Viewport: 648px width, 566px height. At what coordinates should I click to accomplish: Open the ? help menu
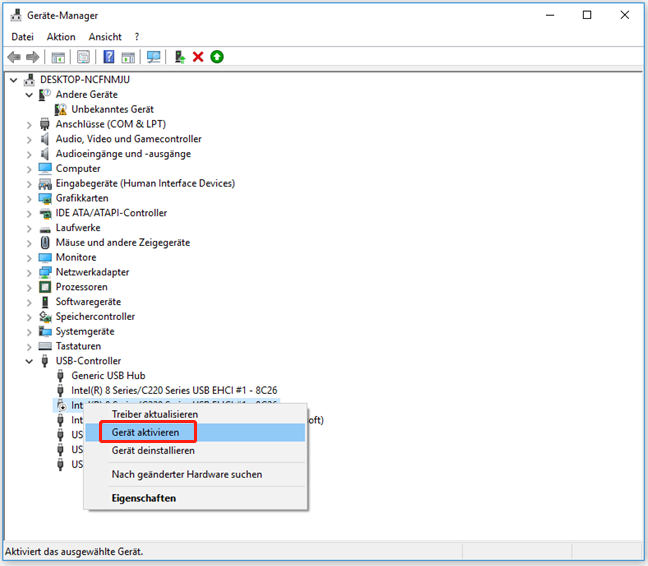tap(137, 37)
